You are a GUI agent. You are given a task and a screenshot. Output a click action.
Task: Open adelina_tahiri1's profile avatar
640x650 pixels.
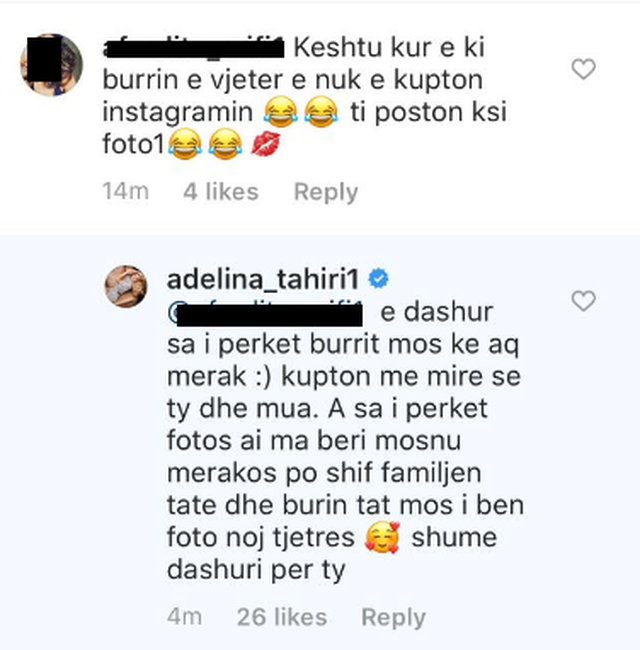pyautogui.click(x=126, y=286)
